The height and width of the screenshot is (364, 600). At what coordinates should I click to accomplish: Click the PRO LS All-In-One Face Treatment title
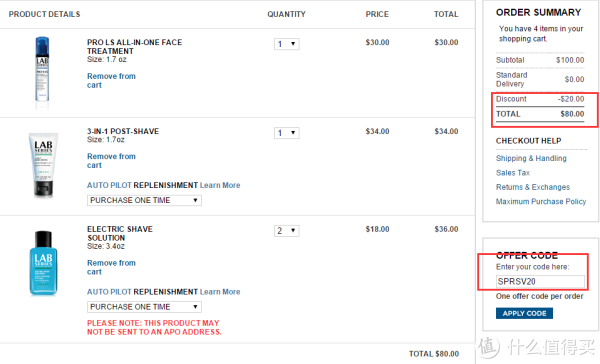[x=134, y=47]
